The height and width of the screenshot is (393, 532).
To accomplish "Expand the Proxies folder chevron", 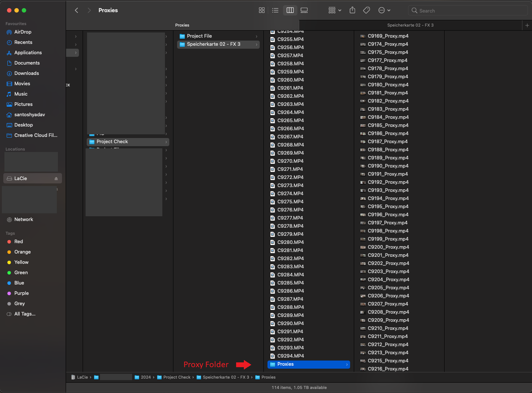I will [347, 365].
